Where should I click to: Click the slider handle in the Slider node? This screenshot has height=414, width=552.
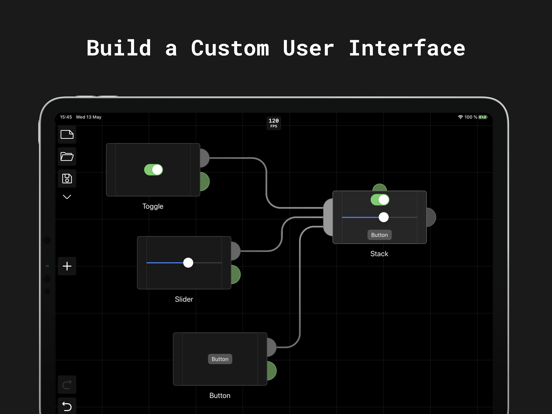click(188, 263)
